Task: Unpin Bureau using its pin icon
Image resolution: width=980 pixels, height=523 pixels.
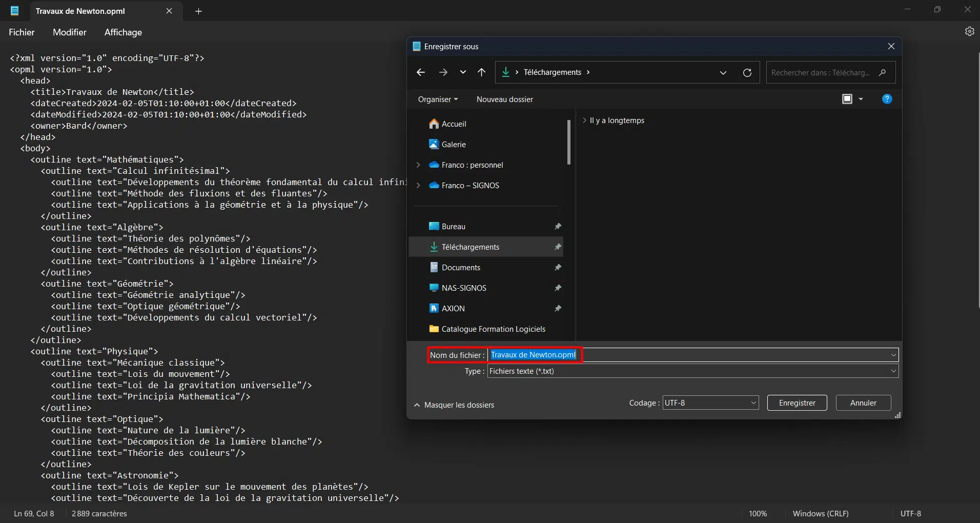Action: (558, 227)
